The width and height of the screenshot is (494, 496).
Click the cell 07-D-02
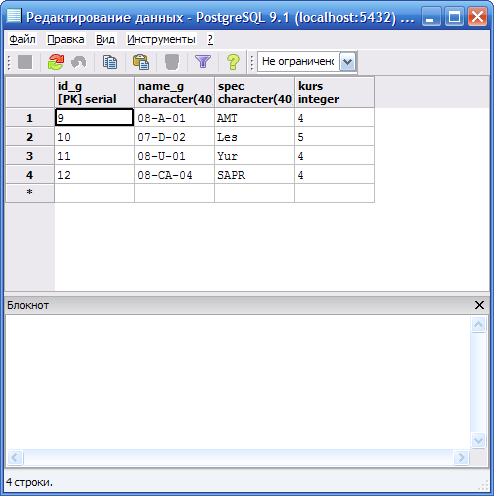coord(175,136)
